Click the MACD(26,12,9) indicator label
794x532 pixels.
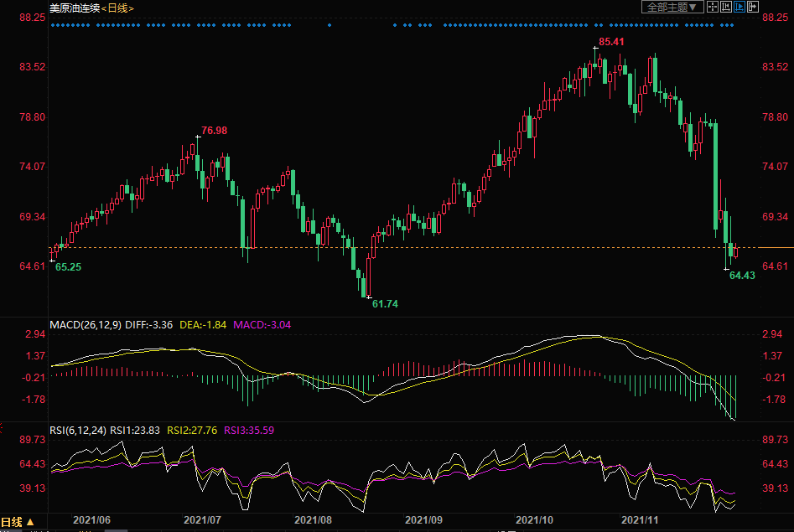85,324
